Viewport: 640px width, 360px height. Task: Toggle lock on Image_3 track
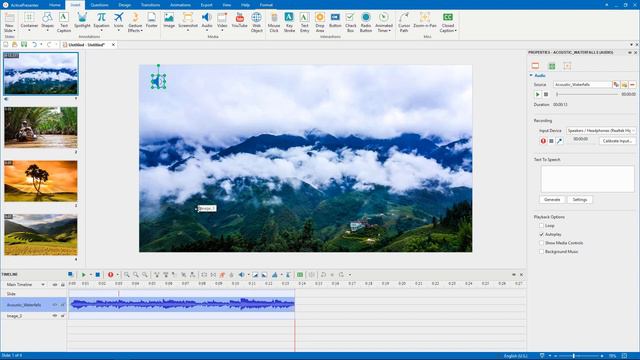click(62, 316)
